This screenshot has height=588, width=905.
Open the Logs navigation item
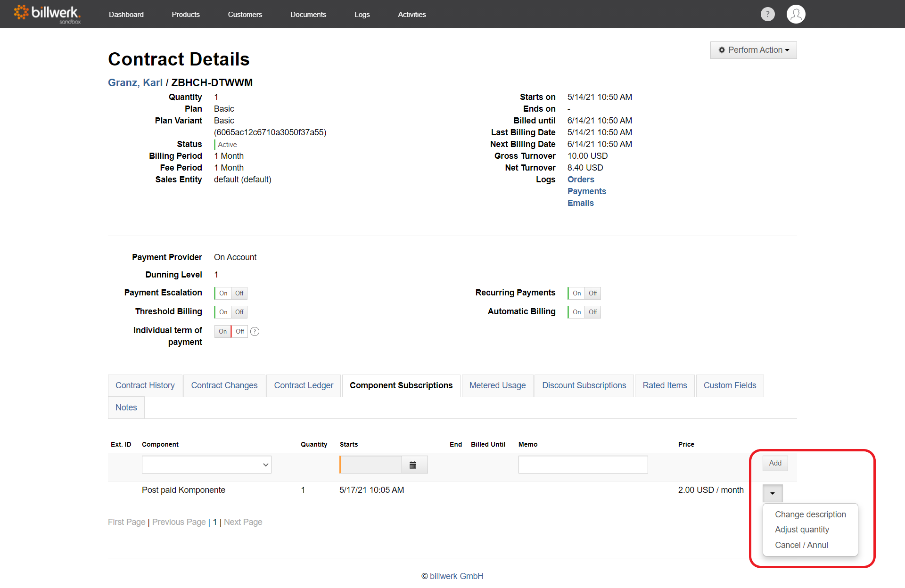pyautogui.click(x=362, y=14)
